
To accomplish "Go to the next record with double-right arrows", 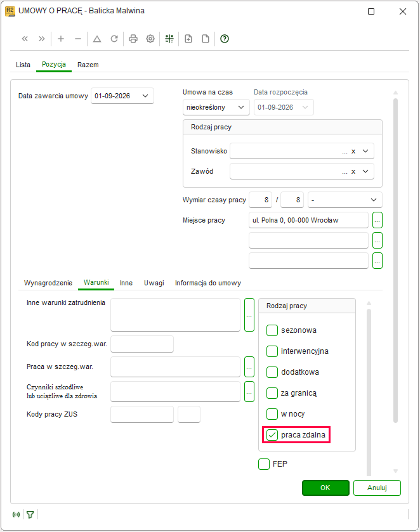I will [x=42, y=39].
